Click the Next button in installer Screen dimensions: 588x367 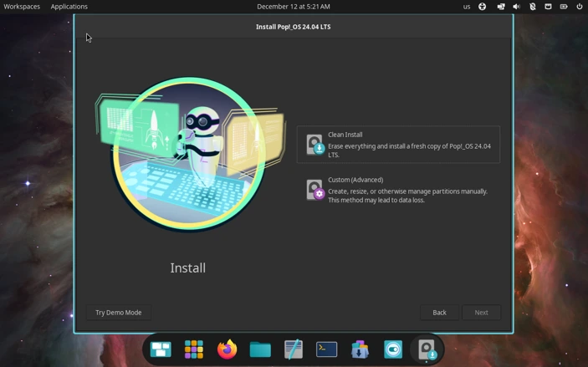(x=481, y=313)
